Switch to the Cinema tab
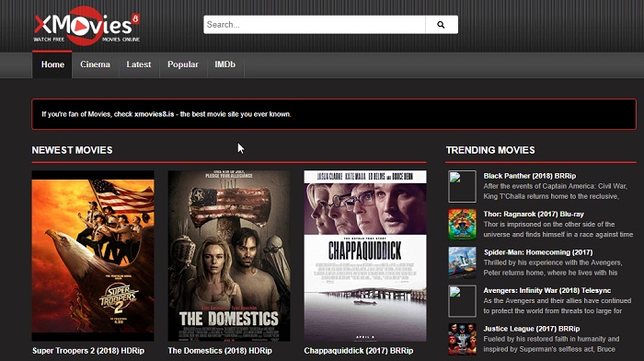Viewport: 644px width, 361px height. click(96, 64)
